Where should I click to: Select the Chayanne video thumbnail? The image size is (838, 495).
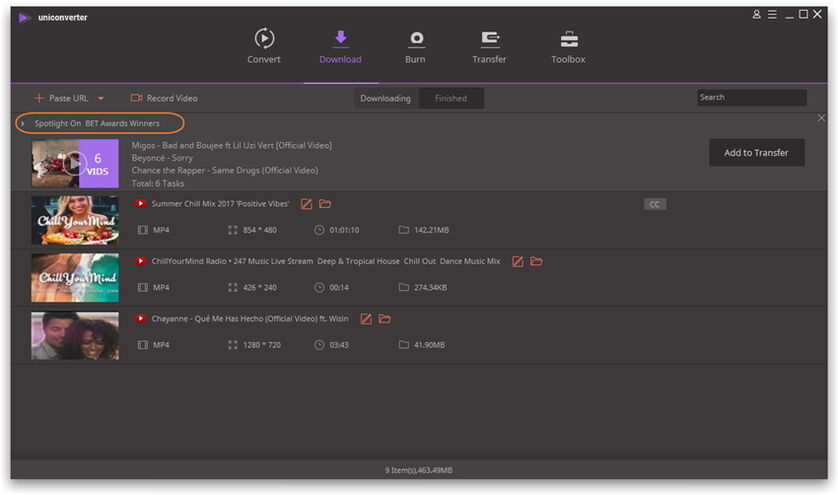pyautogui.click(x=75, y=336)
